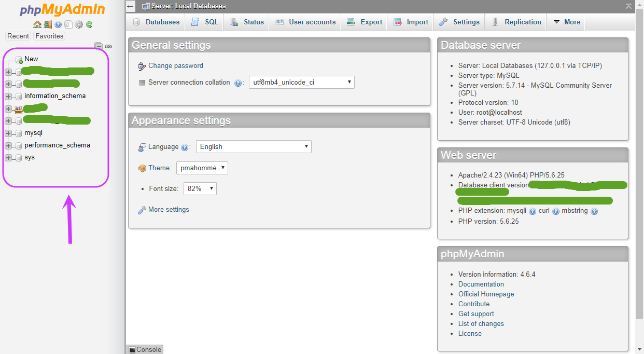Image resolution: width=644 pixels, height=354 pixels.
Task: Click the Collapse all tree icon
Action: coord(99,46)
